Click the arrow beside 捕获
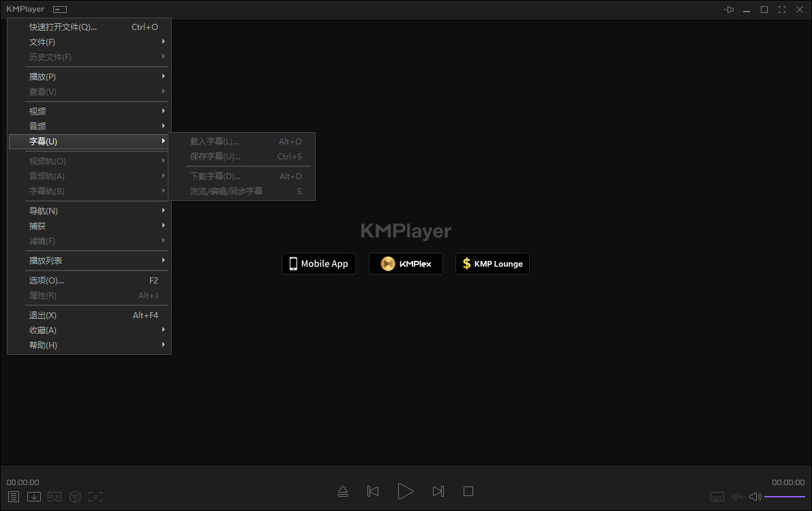This screenshot has height=511, width=812. pos(163,226)
